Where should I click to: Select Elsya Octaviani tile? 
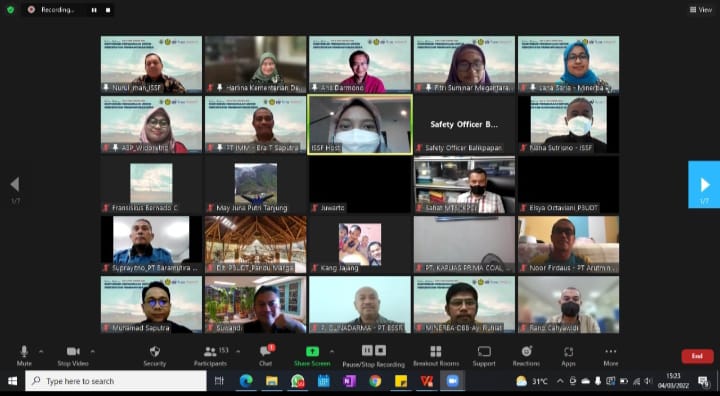(x=568, y=184)
